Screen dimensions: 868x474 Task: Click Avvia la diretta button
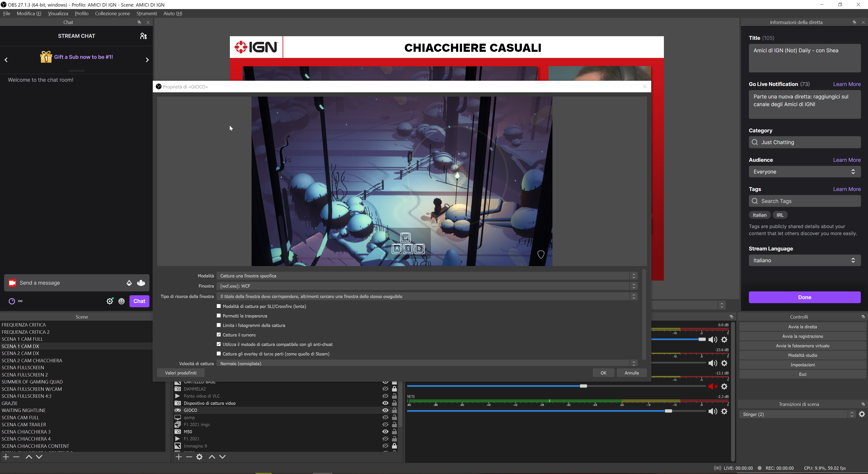(802, 326)
